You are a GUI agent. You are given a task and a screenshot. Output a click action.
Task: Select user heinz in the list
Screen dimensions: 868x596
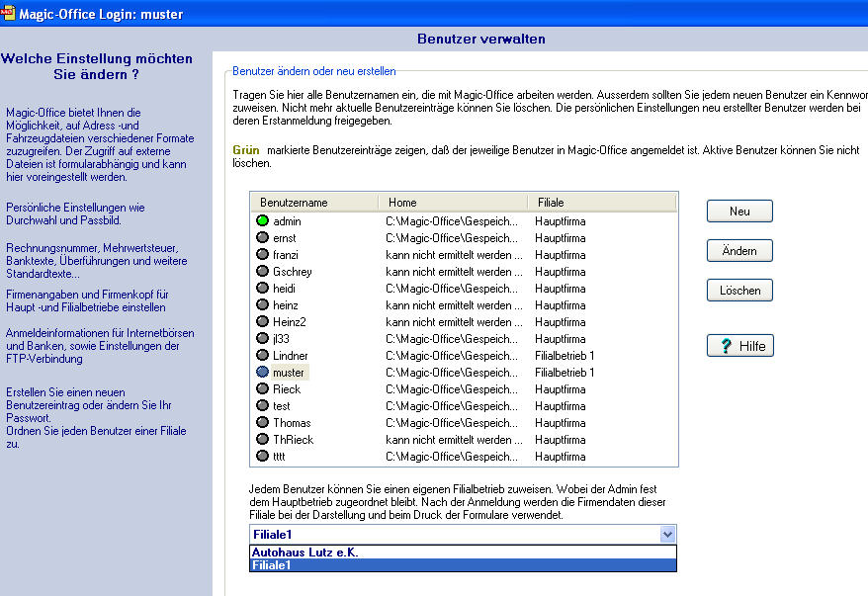tap(286, 304)
